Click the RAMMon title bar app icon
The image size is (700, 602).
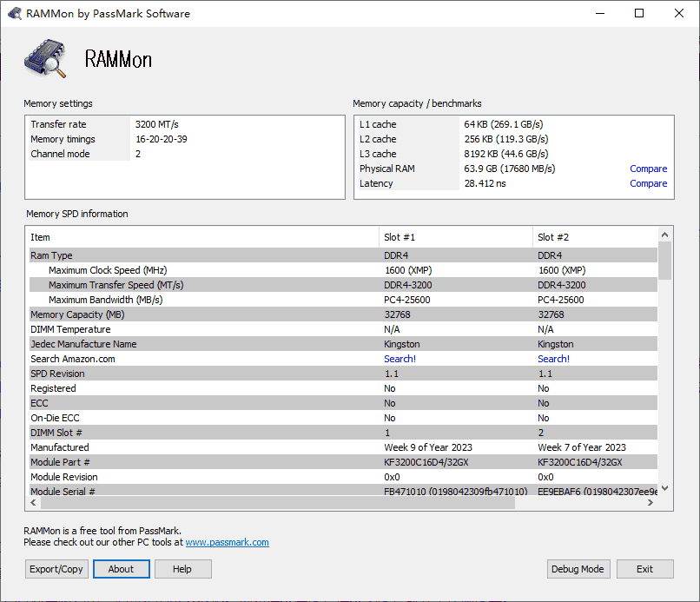pos(15,13)
